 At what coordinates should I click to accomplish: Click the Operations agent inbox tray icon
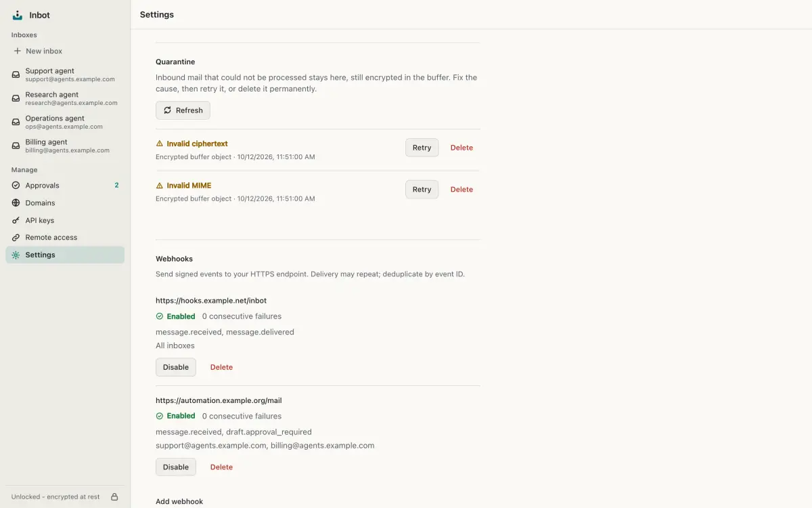(16, 122)
